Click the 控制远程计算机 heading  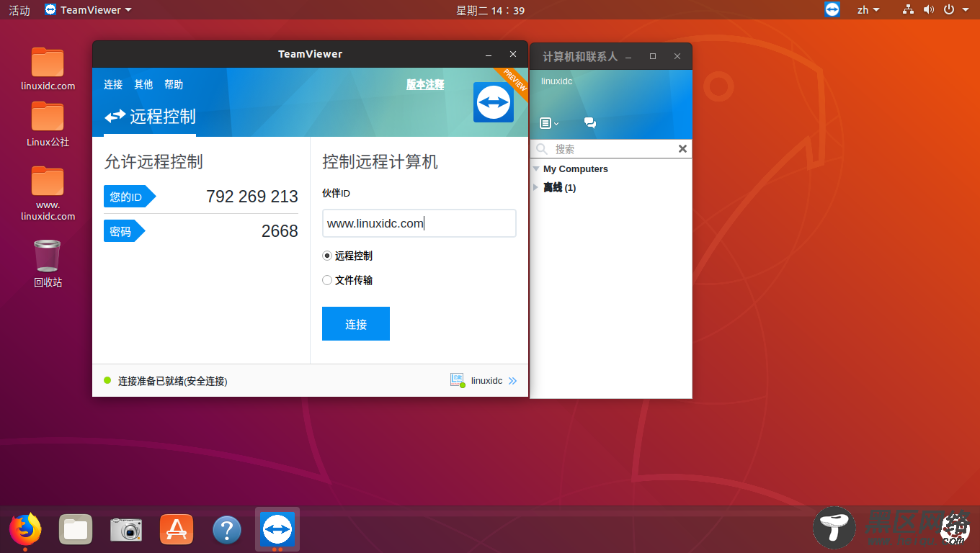(380, 162)
